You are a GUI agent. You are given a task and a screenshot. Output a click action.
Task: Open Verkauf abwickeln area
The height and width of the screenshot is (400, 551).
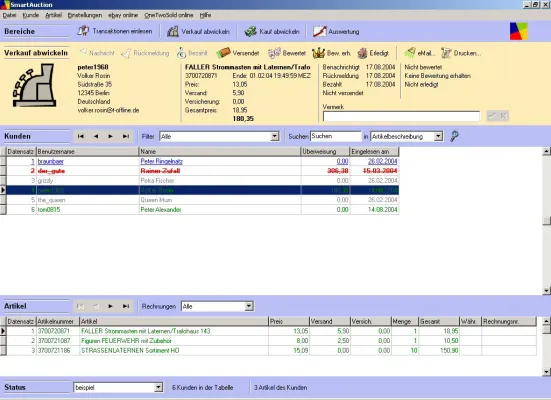(198, 32)
